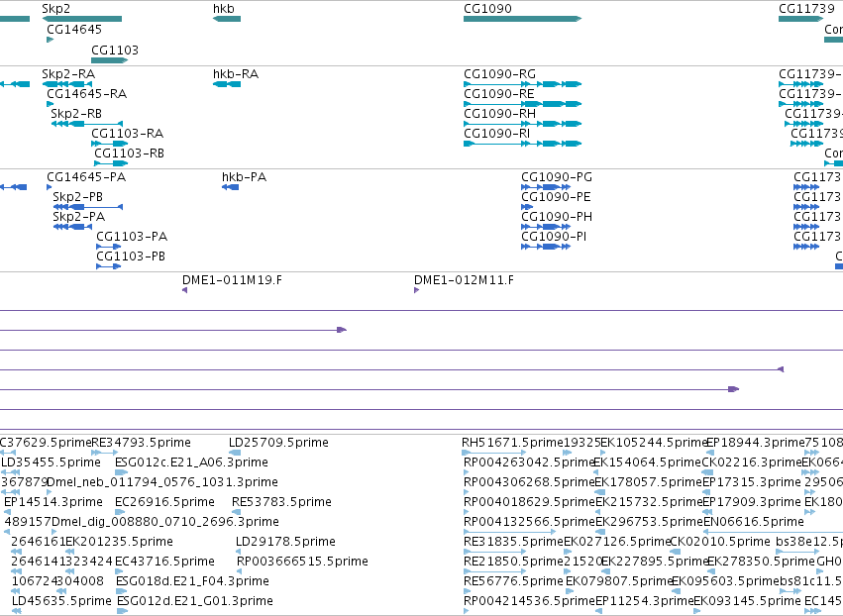Click the EK027126.5prime EST glyph
Screen dimensions: 843x616
point(568,552)
